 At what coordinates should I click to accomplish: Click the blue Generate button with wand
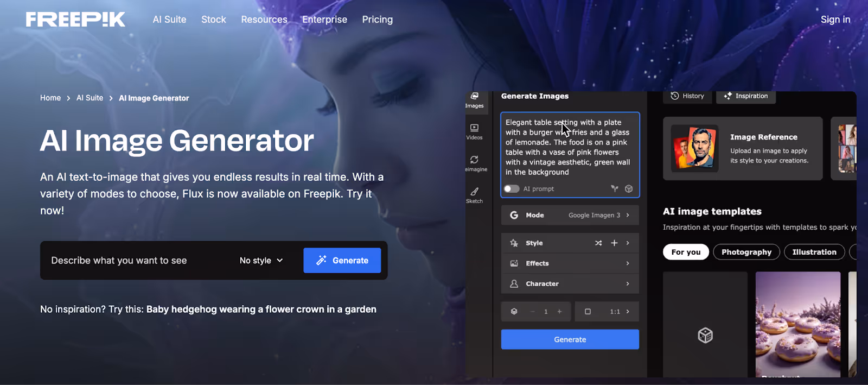pyautogui.click(x=342, y=261)
